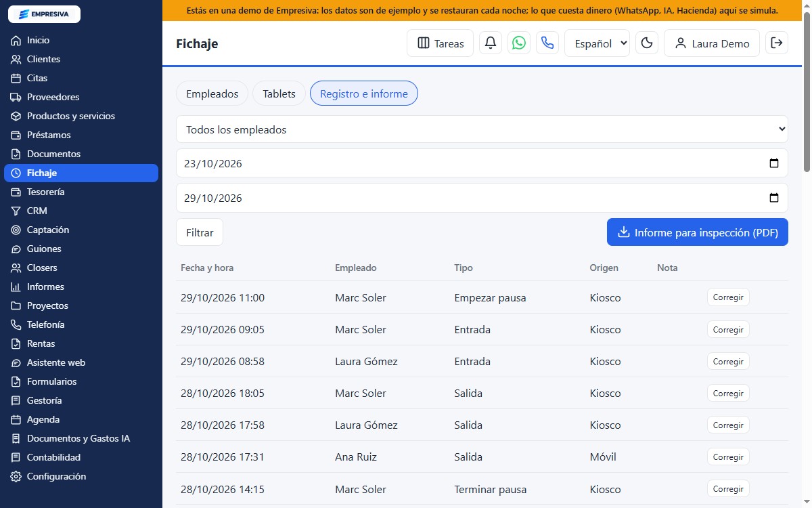This screenshot has height=508, width=812.
Task: Click Corregir for 28/10/2026 14:15 entry
Action: (x=728, y=488)
